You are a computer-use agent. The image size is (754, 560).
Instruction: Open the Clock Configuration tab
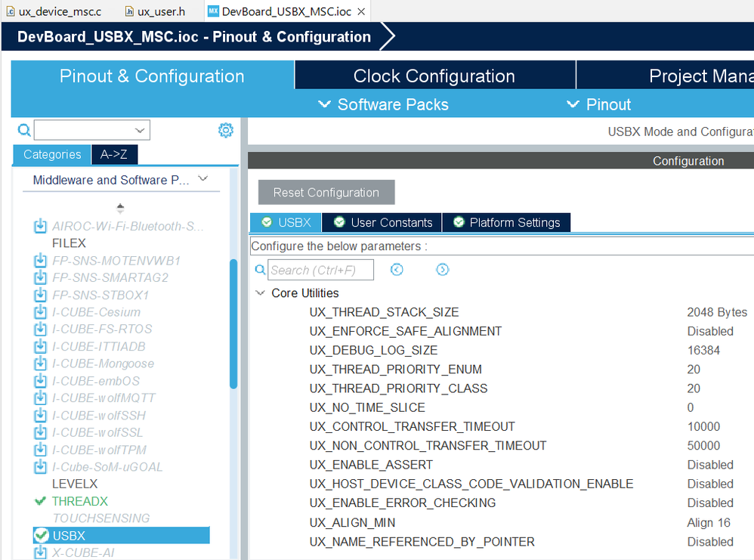coord(434,75)
